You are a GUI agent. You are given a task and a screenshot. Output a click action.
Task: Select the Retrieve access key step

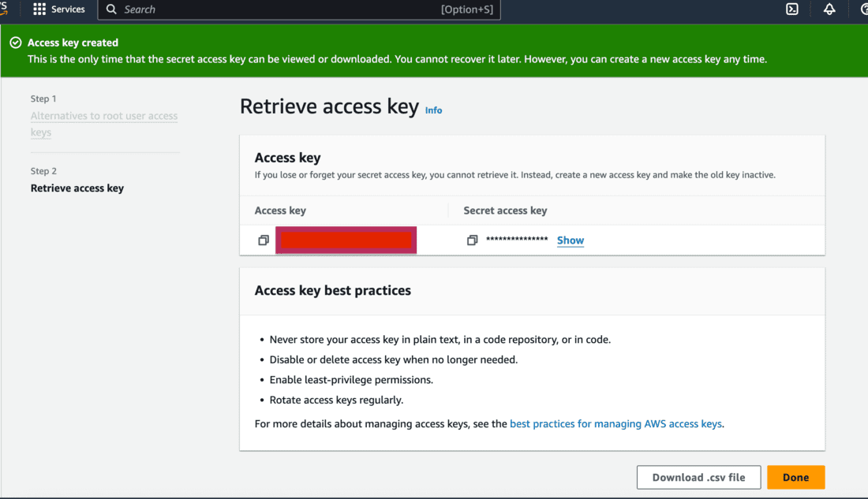click(77, 188)
